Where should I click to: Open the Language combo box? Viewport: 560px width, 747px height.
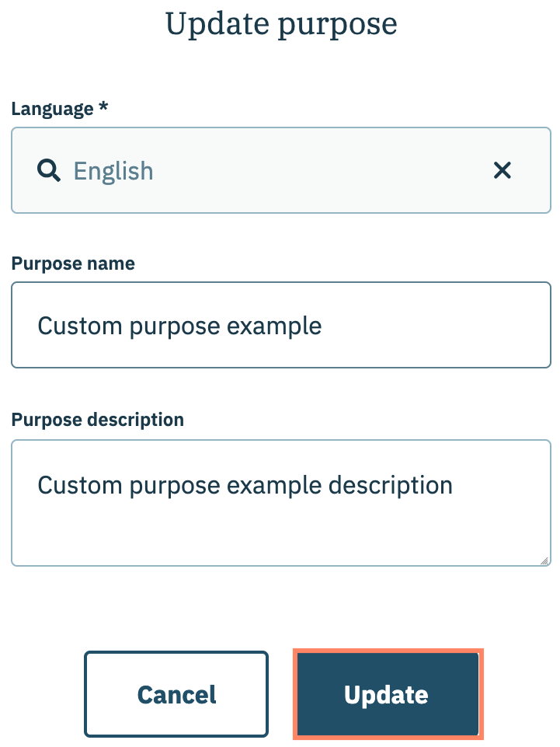(x=280, y=170)
